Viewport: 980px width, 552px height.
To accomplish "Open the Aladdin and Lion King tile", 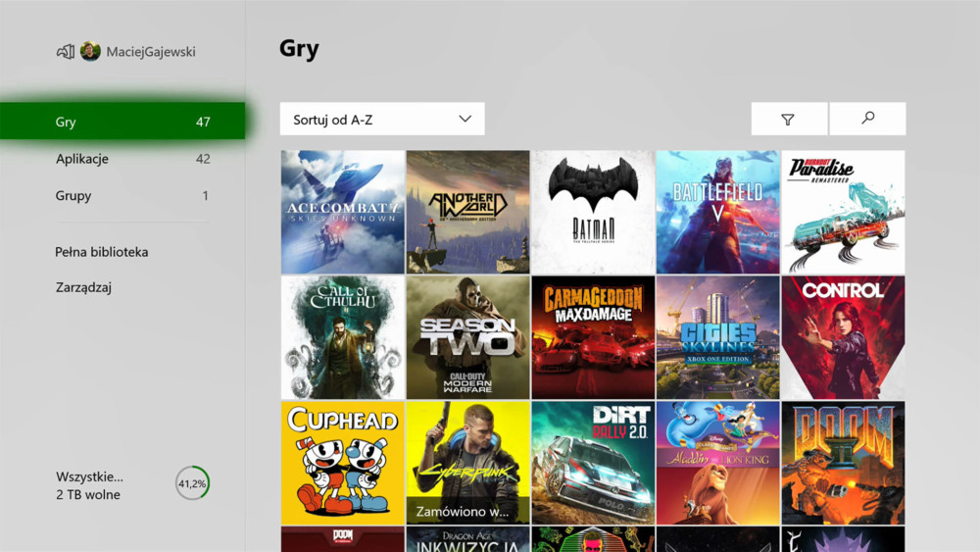I will [717, 463].
